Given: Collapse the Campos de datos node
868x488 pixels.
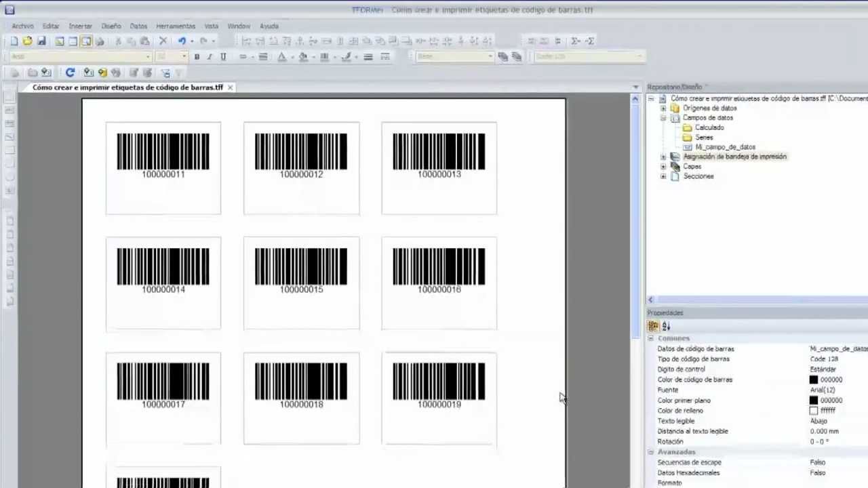Looking at the screenshot, I should 663,118.
